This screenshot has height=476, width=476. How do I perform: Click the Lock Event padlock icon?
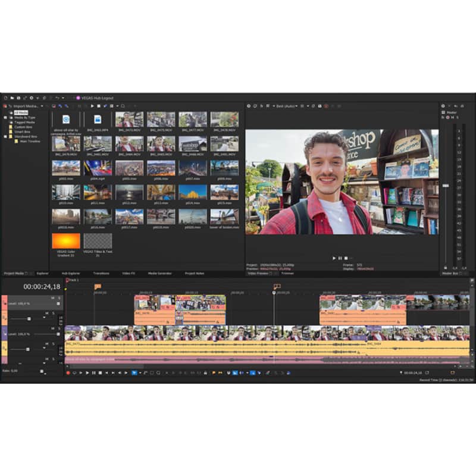(205, 373)
